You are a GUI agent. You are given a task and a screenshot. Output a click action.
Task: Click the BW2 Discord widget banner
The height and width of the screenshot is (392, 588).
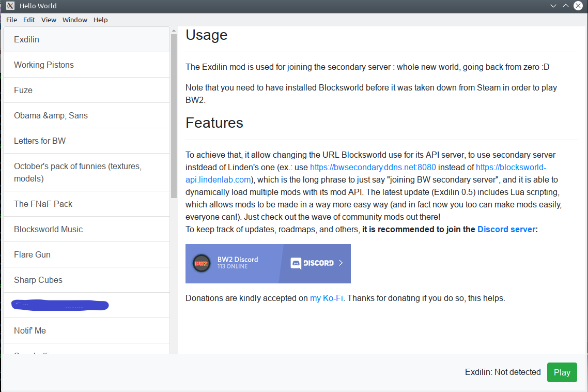(268, 264)
